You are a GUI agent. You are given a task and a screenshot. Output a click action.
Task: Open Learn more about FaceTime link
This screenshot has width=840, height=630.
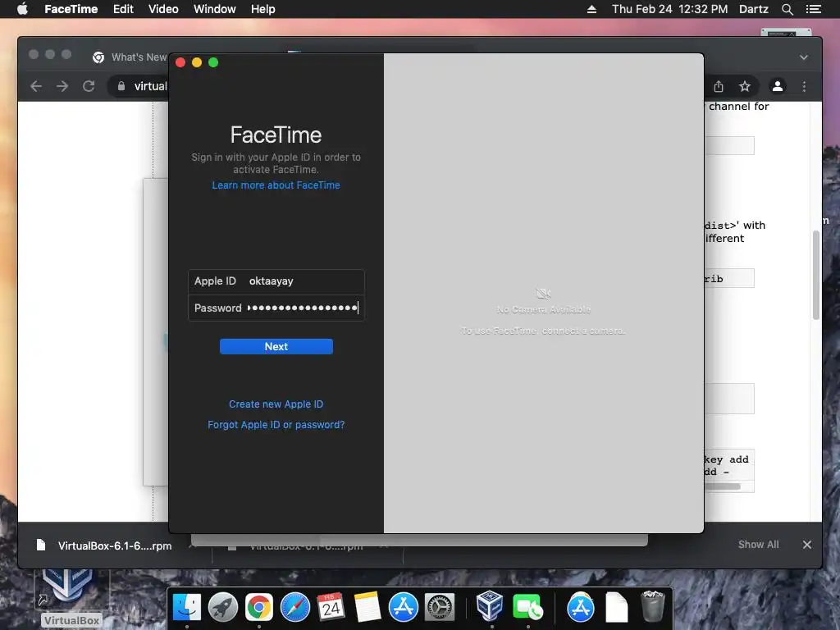coord(276,185)
